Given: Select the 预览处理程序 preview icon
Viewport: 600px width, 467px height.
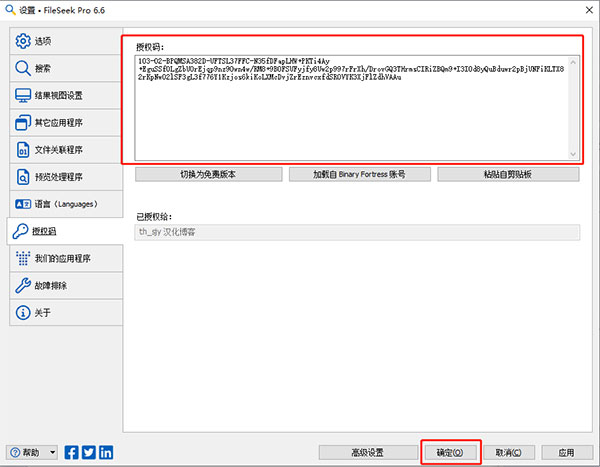Looking at the screenshot, I should 23,177.
